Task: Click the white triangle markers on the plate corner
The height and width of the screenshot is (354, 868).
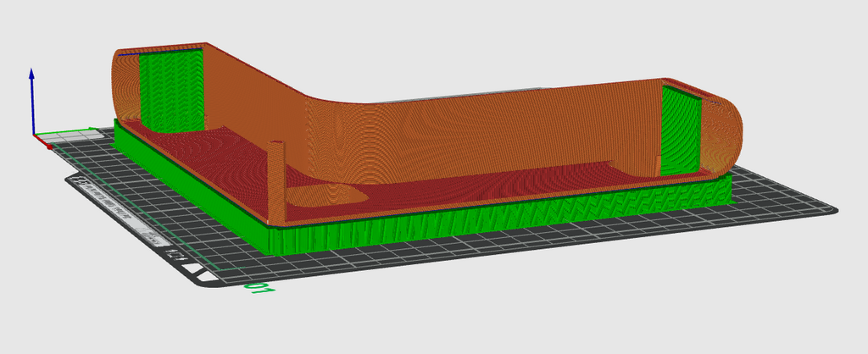Action: pyautogui.click(x=200, y=272)
